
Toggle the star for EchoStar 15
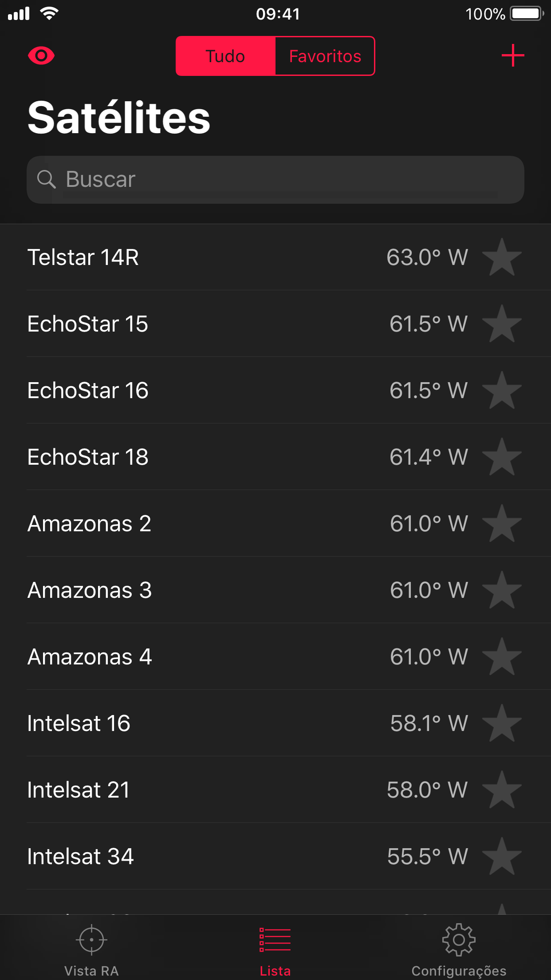502,324
